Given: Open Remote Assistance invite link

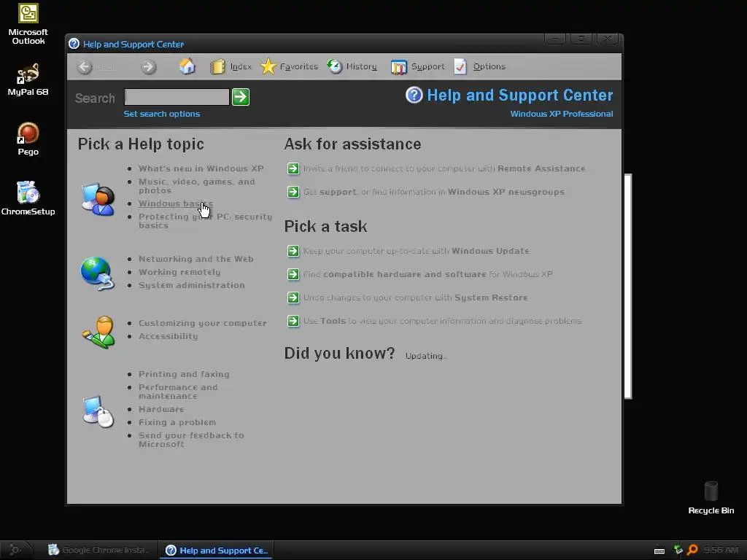Looking at the screenshot, I should 444,168.
